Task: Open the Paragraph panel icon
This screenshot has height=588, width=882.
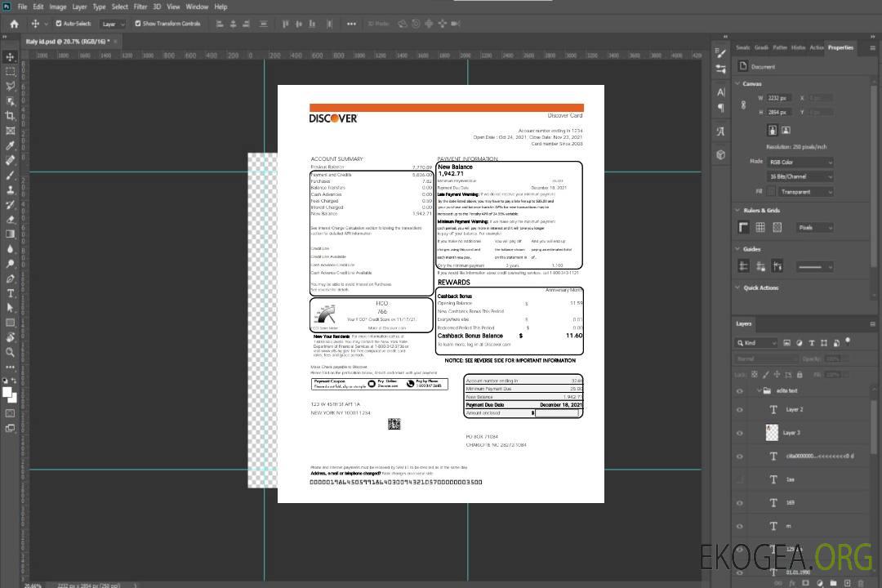Action: [x=720, y=108]
